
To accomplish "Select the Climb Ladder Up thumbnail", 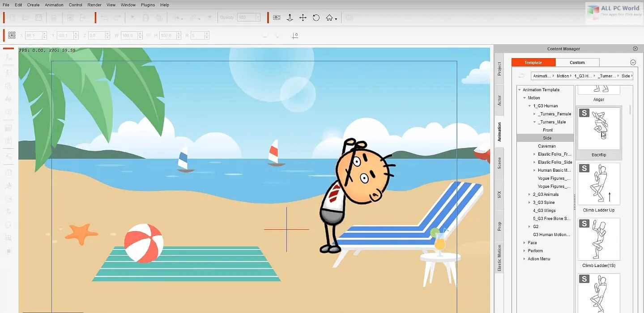I will coord(599,184).
